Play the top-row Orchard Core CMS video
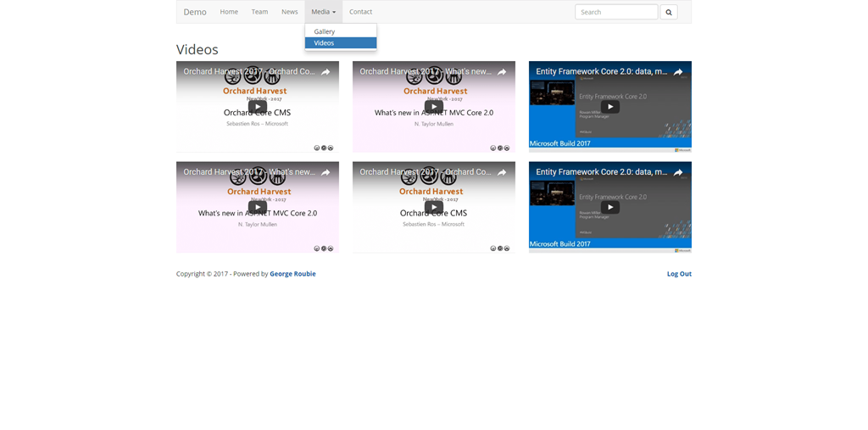 [x=258, y=107]
